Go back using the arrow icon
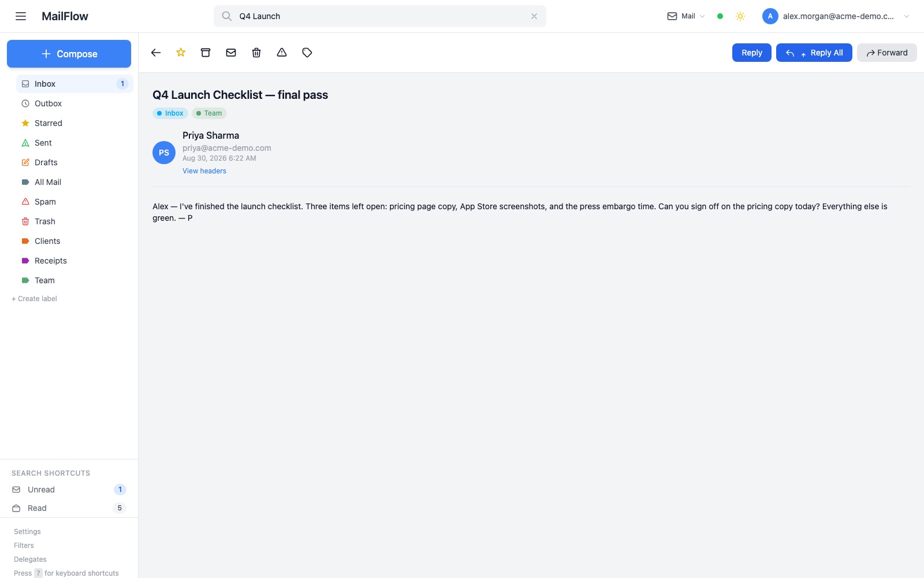The height and width of the screenshot is (578, 924). (156, 53)
